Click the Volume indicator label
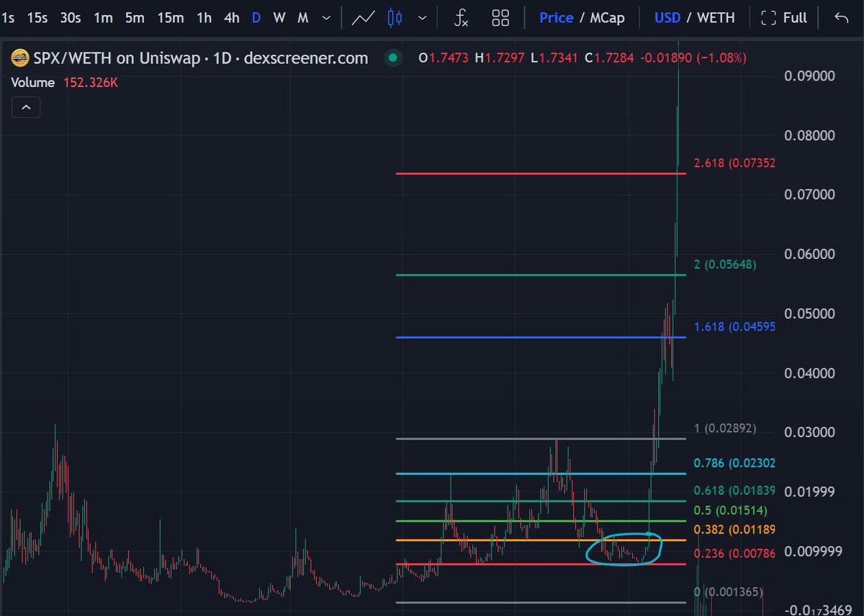Screen dimensions: 864x616 coord(32,83)
